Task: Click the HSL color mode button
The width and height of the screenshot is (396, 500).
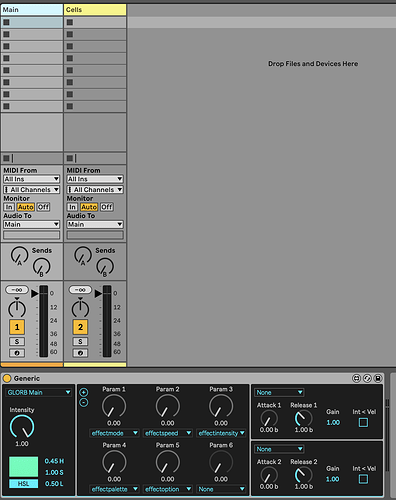Action: [23, 483]
